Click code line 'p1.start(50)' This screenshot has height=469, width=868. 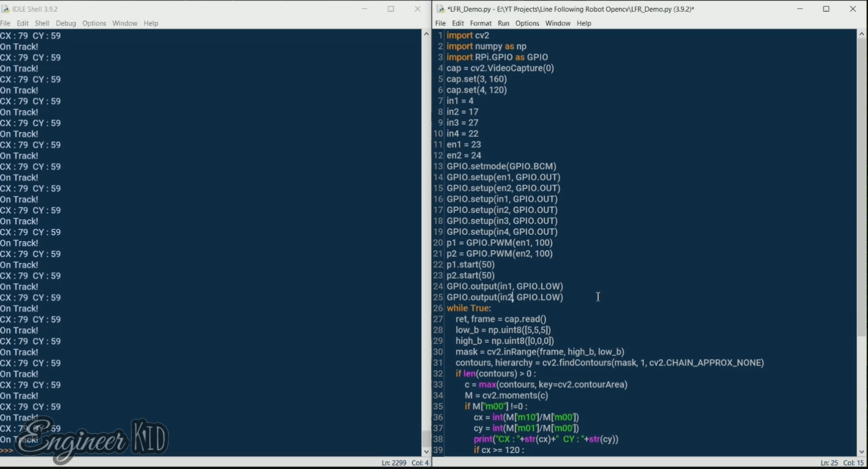[x=471, y=264]
